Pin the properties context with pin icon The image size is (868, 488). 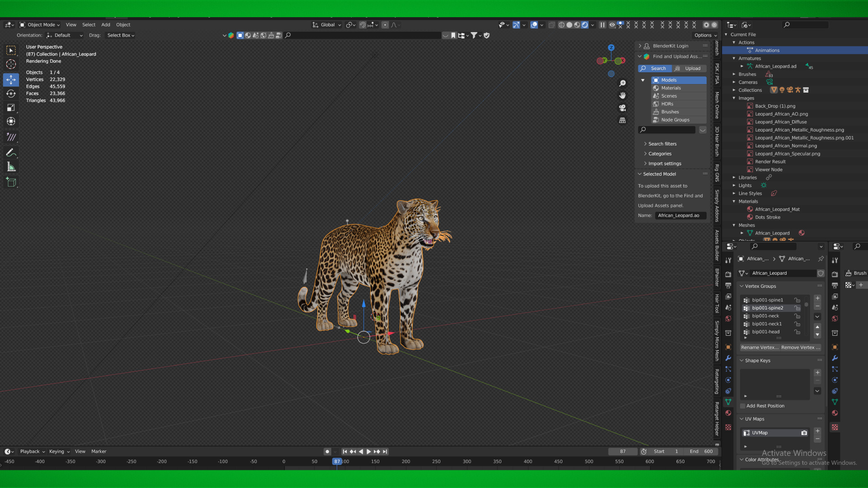click(x=821, y=258)
